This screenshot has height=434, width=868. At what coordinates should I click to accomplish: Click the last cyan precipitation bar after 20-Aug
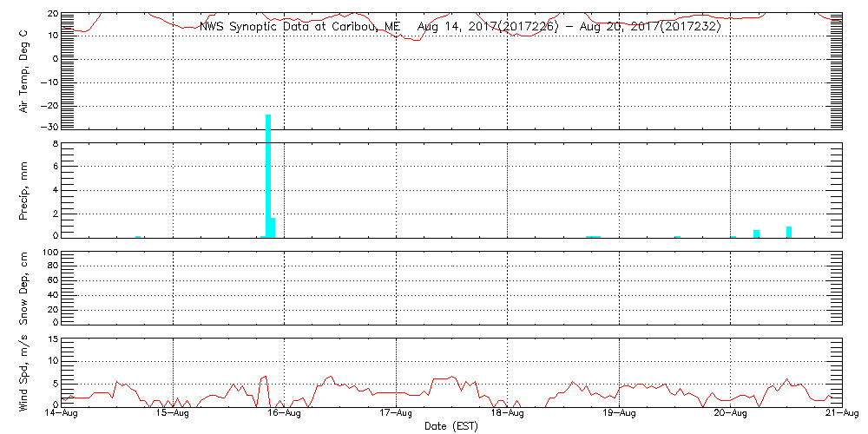tap(789, 232)
